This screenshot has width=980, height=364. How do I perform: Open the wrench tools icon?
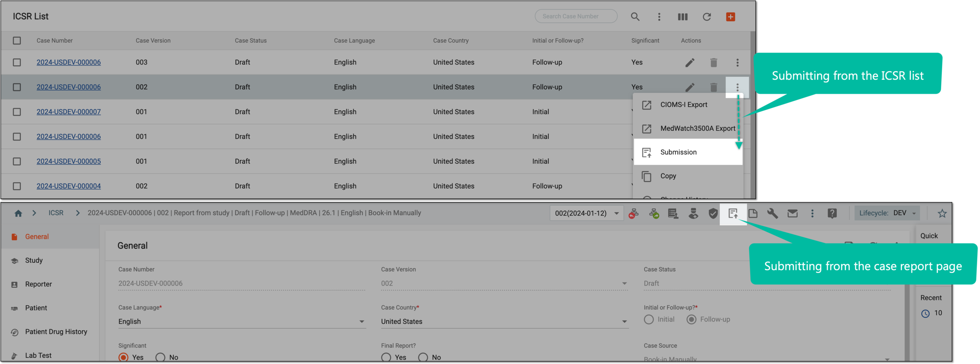pyautogui.click(x=772, y=214)
